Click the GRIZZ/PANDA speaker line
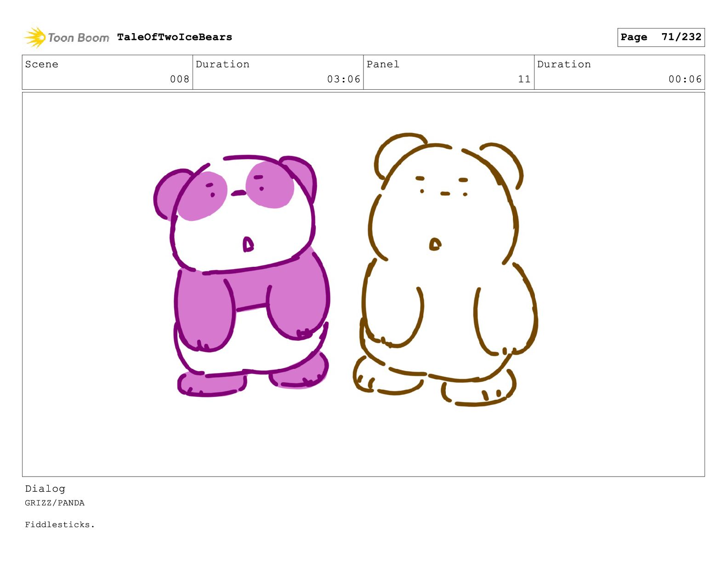The height and width of the screenshot is (563, 728). click(x=55, y=503)
